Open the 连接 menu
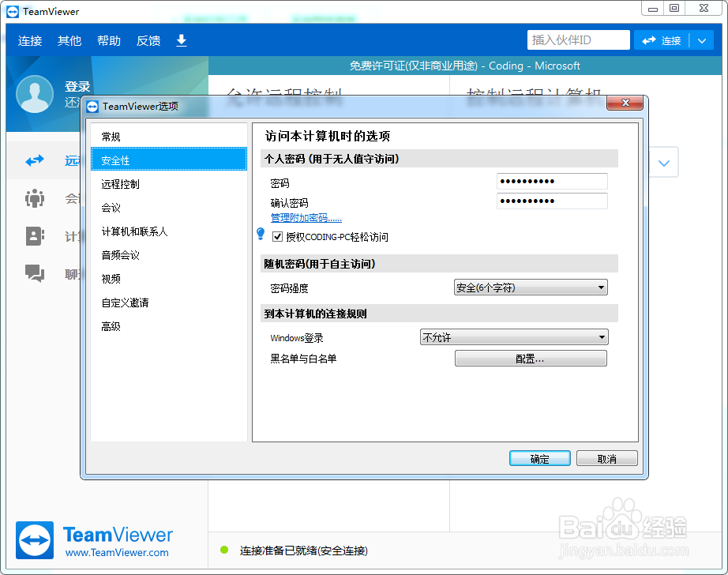728x575 pixels. pyautogui.click(x=30, y=41)
